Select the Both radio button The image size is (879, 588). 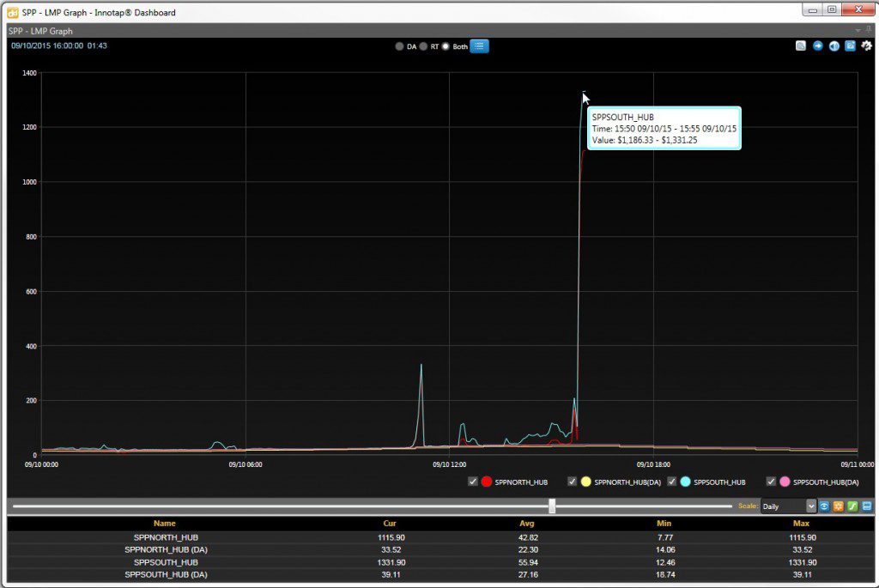(446, 46)
